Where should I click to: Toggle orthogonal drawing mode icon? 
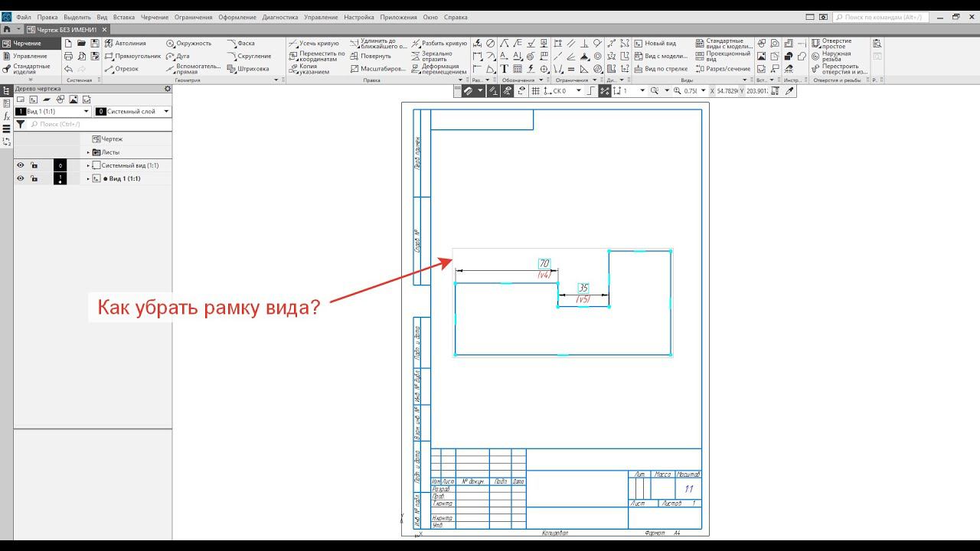click(590, 90)
